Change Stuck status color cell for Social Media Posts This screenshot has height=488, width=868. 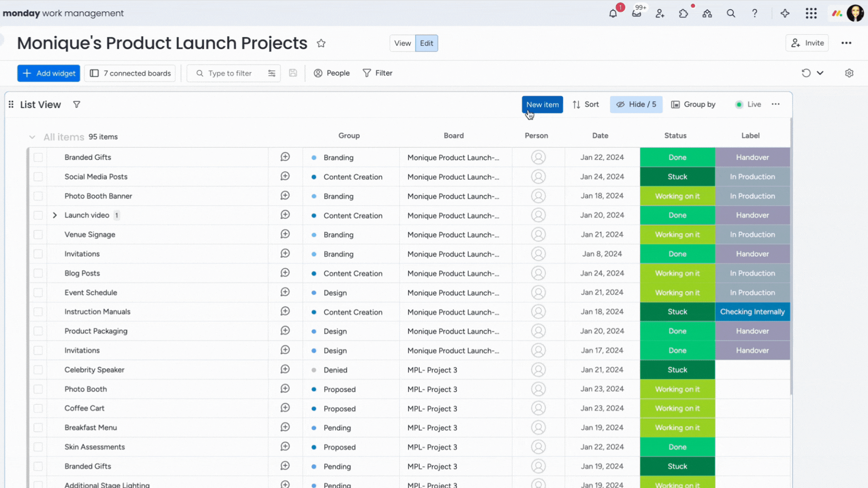[x=677, y=177]
